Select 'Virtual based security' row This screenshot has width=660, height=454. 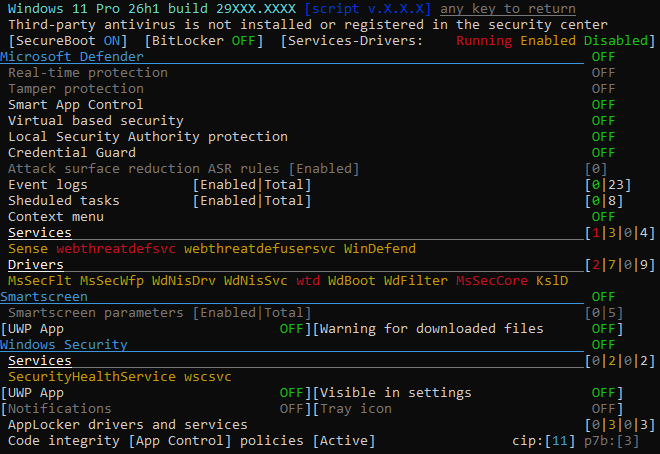pos(96,120)
